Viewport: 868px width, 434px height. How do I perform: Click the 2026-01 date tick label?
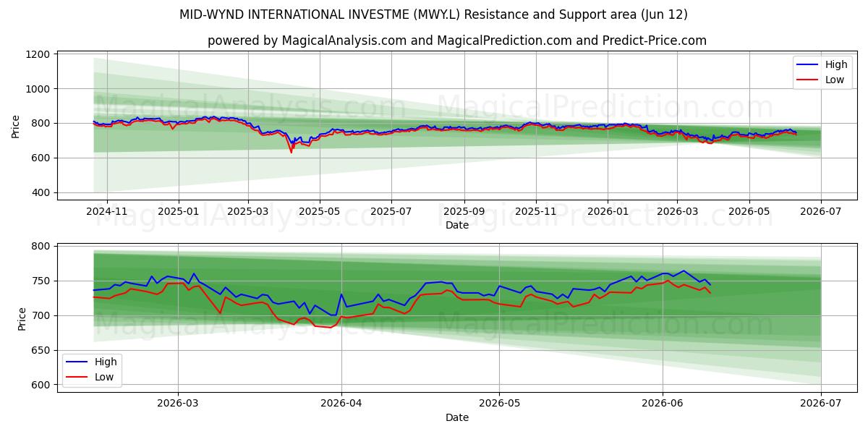pos(607,211)
